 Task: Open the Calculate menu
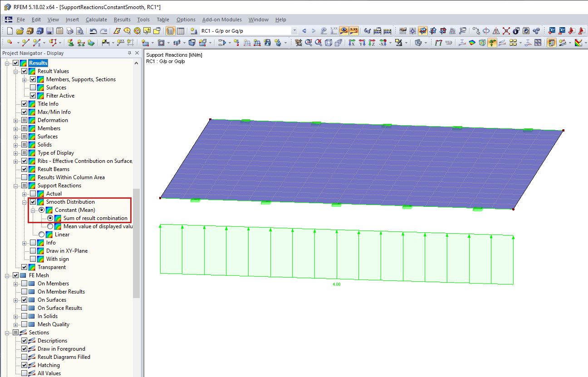point(96,20)
